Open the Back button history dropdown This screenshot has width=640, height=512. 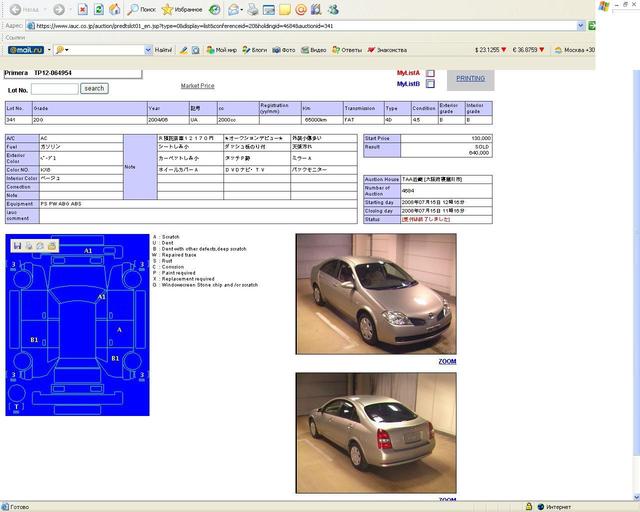(x=44, y=9)
